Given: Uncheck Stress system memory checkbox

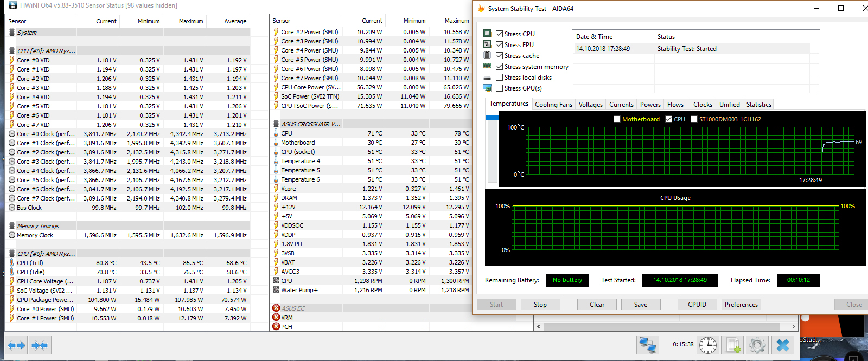Looking at the screenshot, I should (x=500, y=66).
